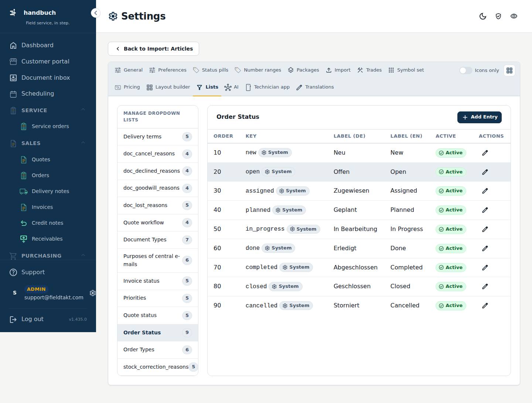Switch to the General settings tab
This screenshot has height=403, width=532.
(129, 70)
